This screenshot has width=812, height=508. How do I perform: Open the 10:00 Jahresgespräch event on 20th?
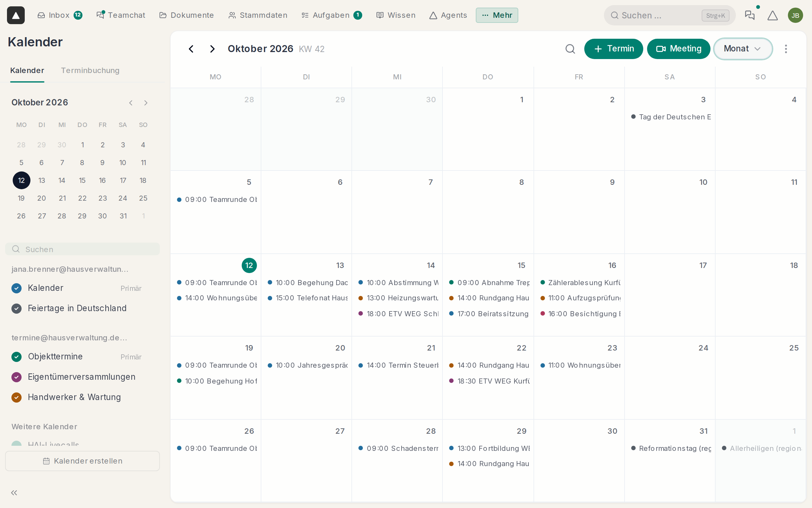point(307,365)
